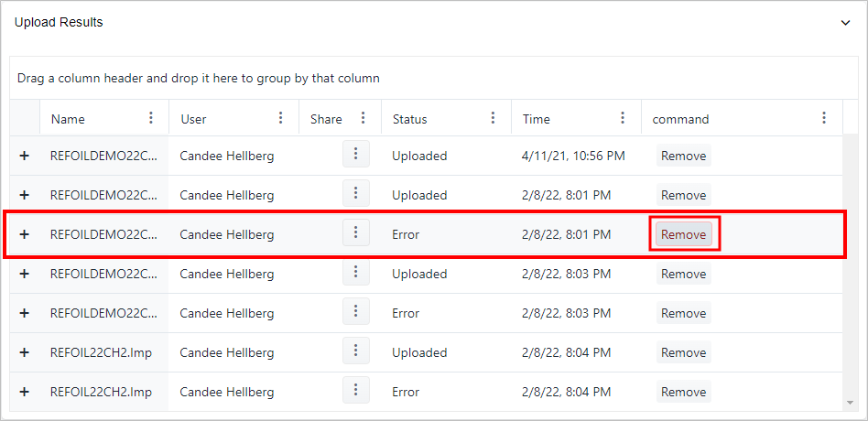Open share menu for 4/11/21 upload row
This screenshot has width=868, height=421.
356,155
